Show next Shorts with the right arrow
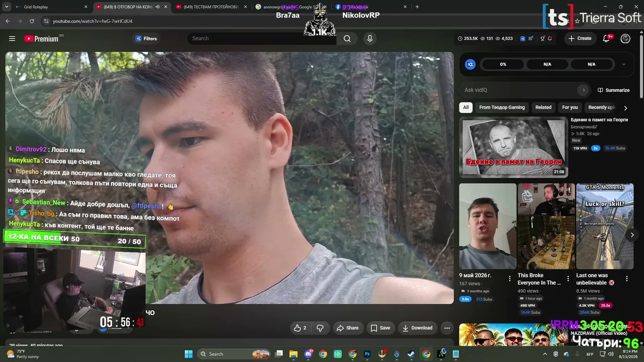Viewport: 644px width, 362px height. (x=632, y=235)
